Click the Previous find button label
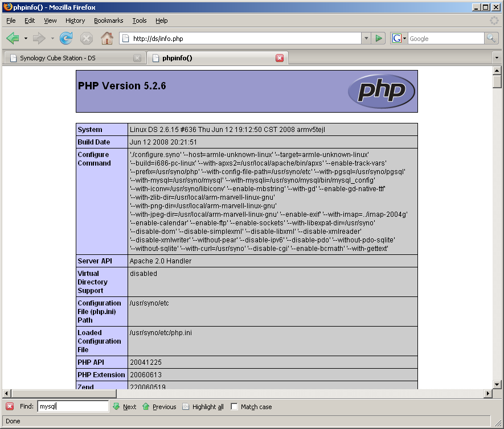This screenshot has height=429, width=504. (164, 406)
